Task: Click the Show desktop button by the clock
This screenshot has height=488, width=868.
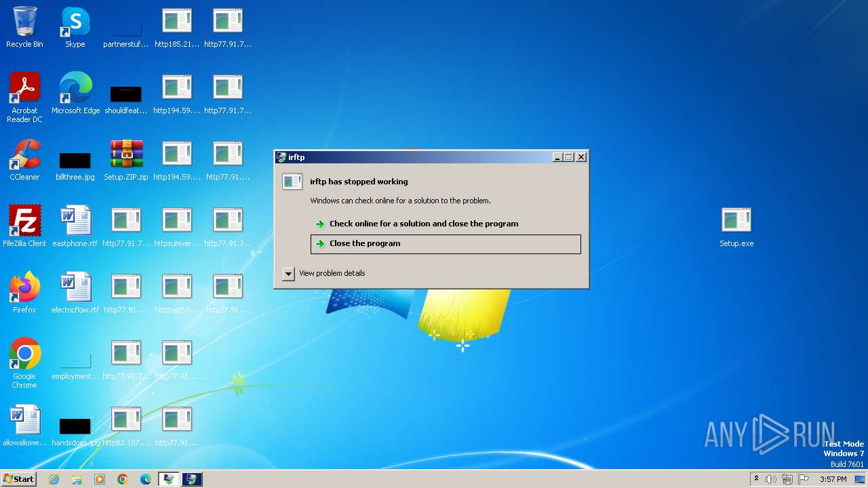Action: 861,479
